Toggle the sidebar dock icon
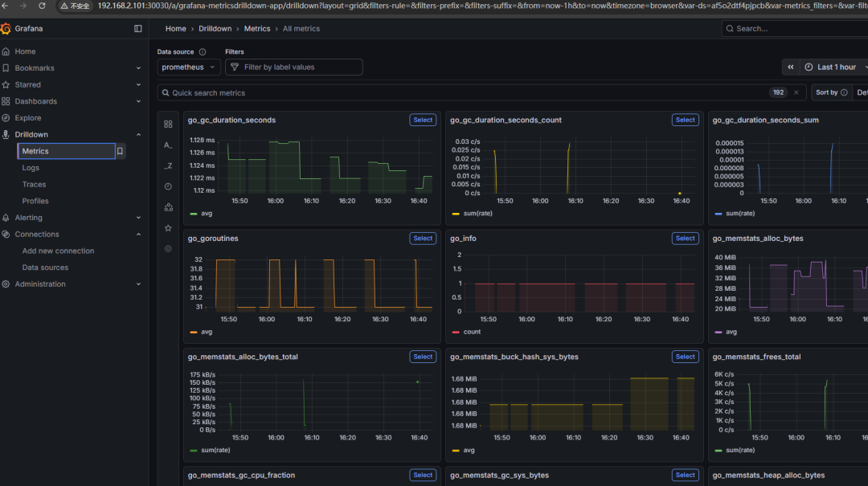The width and height of the screenshot is (868, 486). click(138, 29)
